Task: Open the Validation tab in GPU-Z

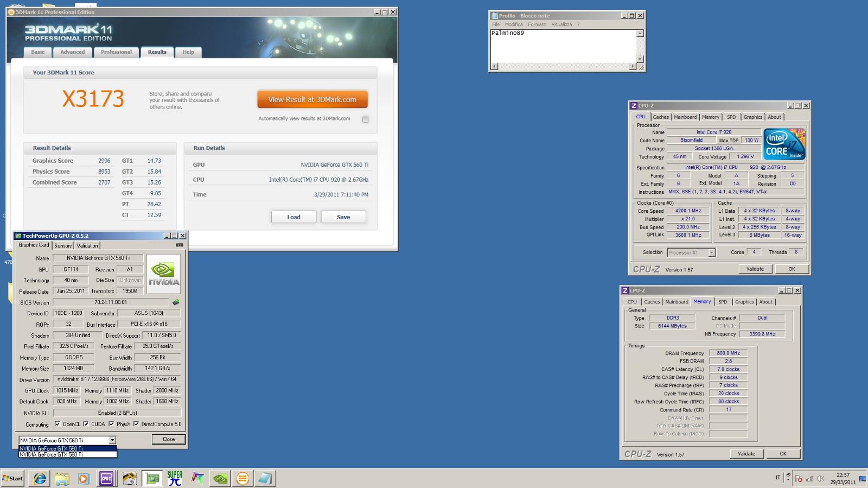Action: [87, 246]
